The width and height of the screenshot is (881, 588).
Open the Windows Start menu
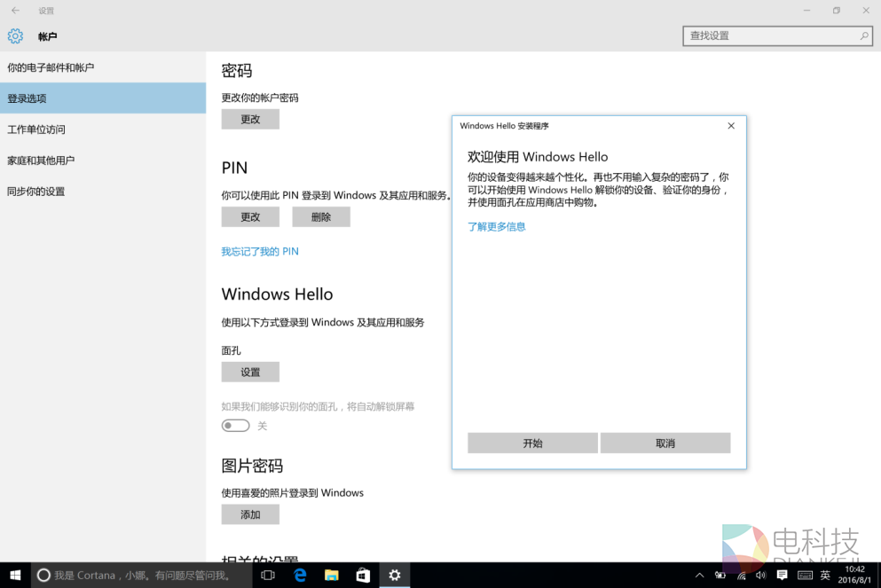(15, 576)
